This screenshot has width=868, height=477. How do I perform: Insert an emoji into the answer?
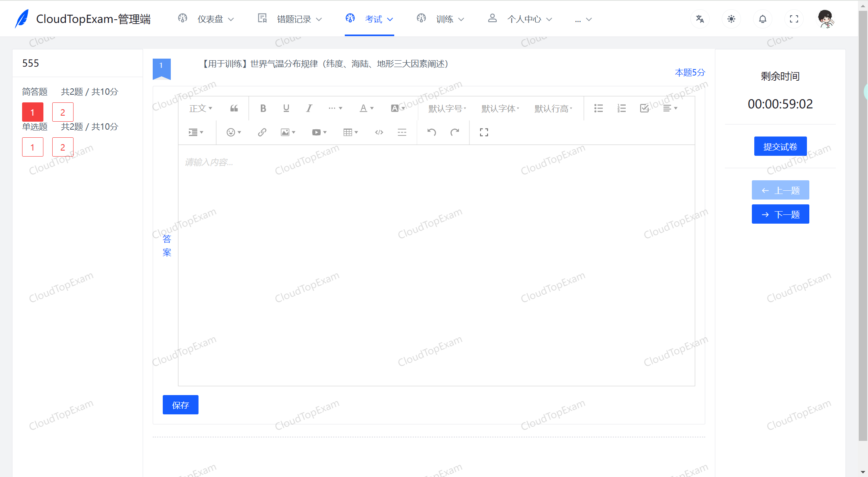231,132
